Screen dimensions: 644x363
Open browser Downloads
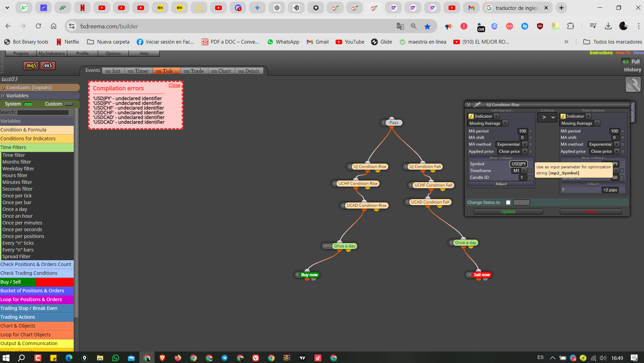[608, 26]
